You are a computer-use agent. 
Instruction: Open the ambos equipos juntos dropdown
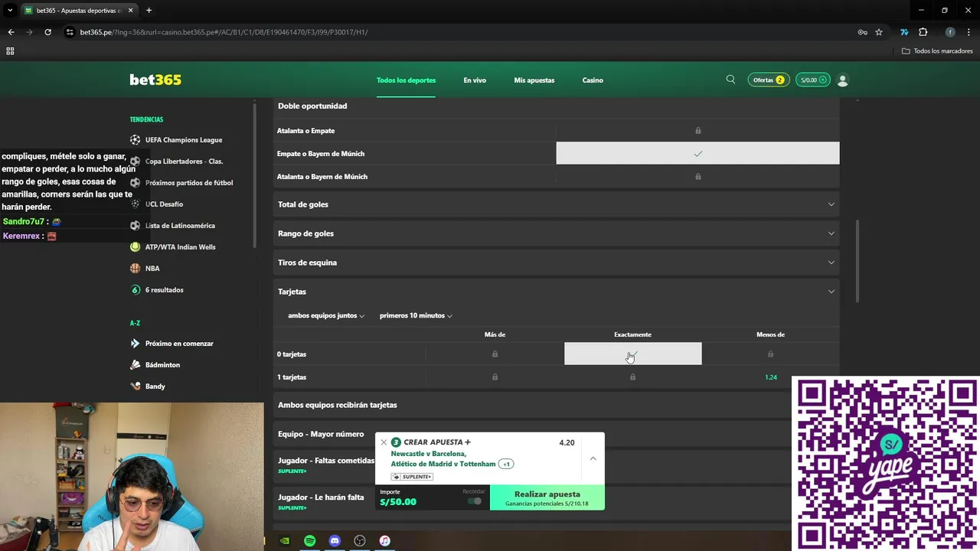click(326, 315)
